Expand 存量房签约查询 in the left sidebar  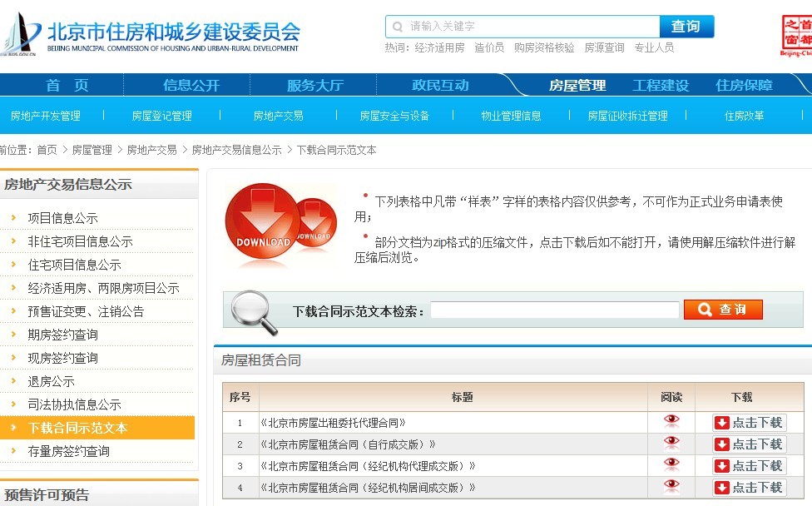pyautogui.click(x=68, y=451)
